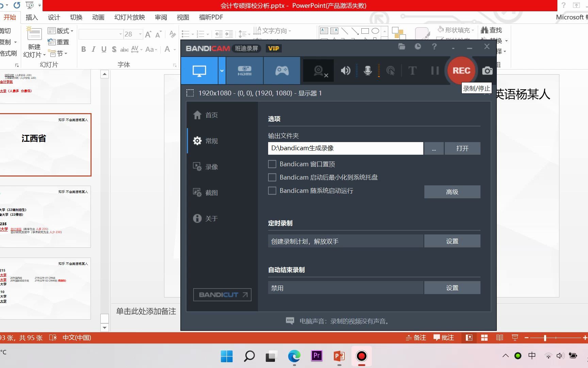The width and height of the screenshot is (588, 368).
Task: Adjust the PowerPoint zoom slider
Action: 545,338
